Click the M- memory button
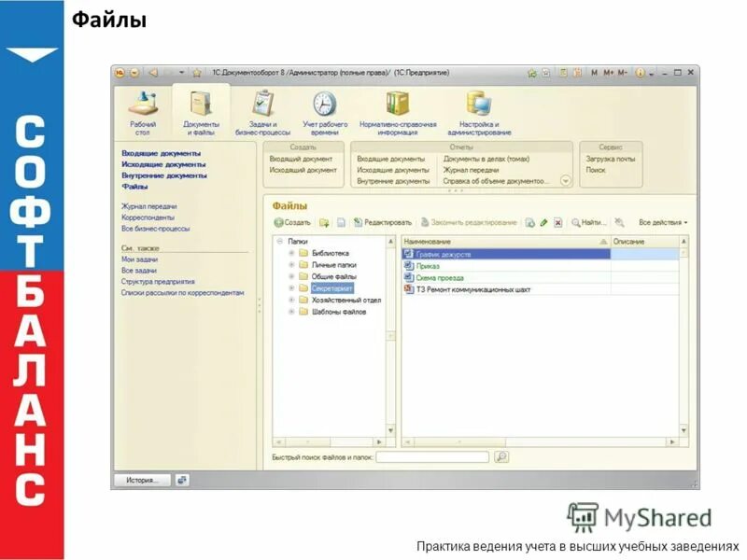 pyautogui.click(x=622, y=73)
